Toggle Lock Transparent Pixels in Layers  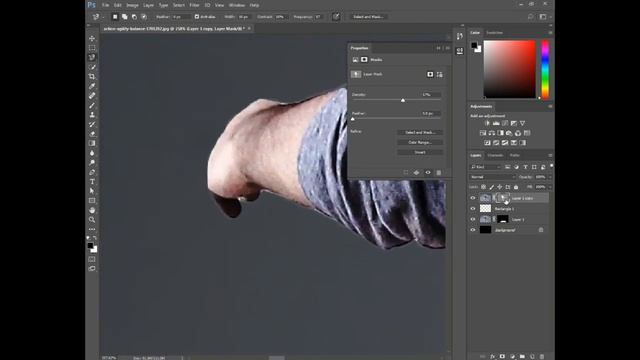(x=483, y=187)
